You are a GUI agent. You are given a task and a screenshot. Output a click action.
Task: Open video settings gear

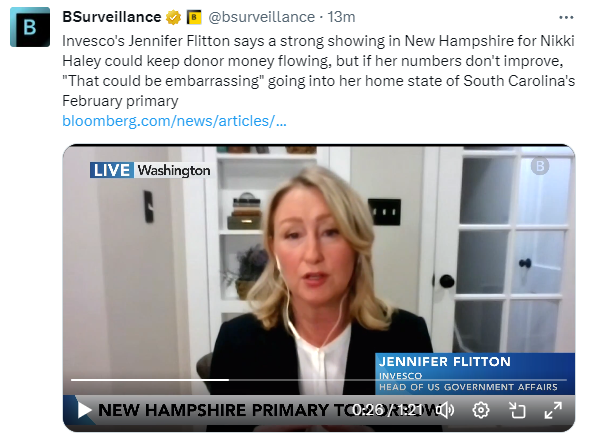(x=481, y=410)
